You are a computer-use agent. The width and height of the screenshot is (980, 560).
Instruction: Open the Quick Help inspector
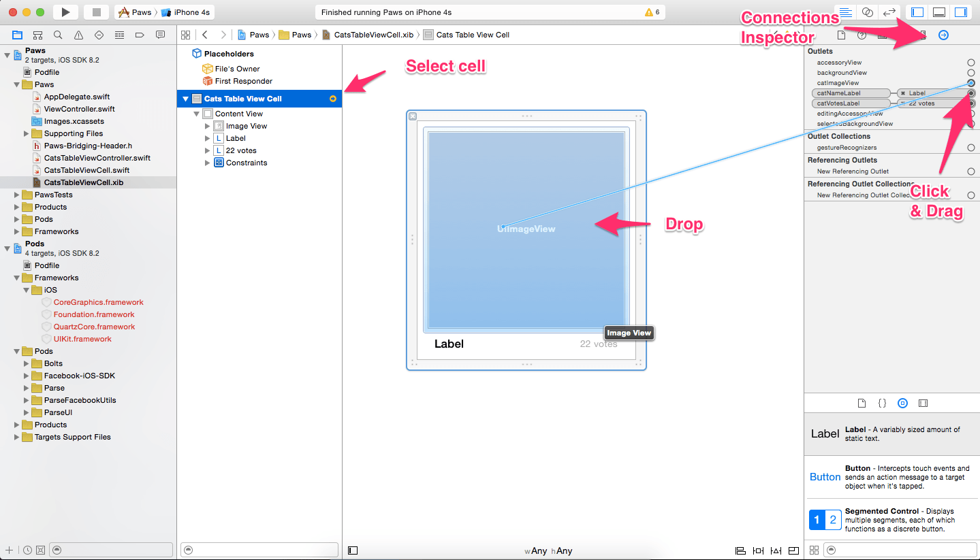click(862, 35)
